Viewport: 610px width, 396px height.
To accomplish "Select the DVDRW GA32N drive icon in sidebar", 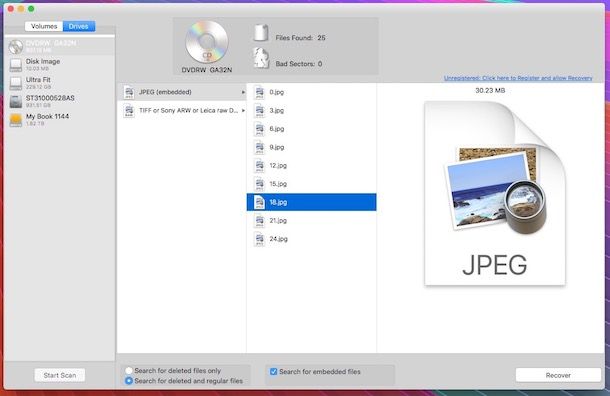I will point(16,47).
